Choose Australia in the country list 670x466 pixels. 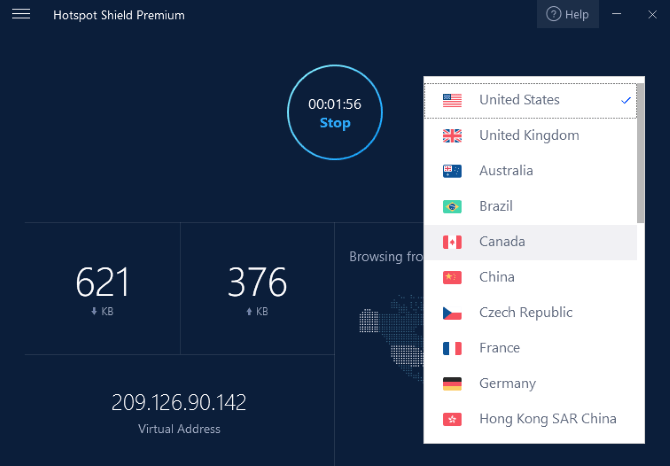coord(506,171)
